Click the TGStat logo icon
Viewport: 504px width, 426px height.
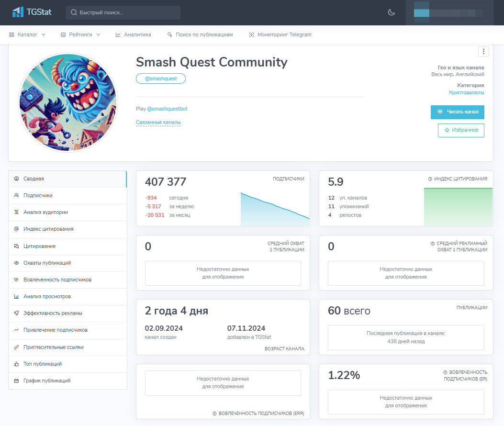point(18,12)
